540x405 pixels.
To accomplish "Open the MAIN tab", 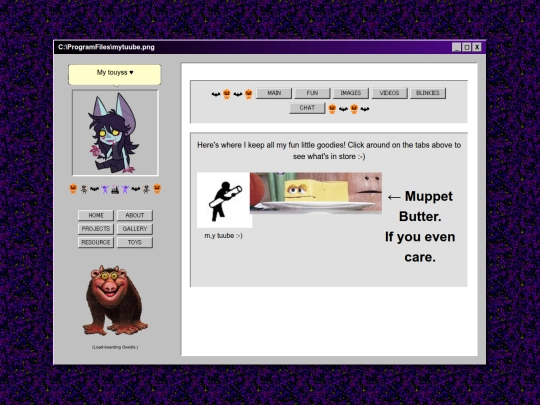I will pyautogui.click(x=274, y=93).
